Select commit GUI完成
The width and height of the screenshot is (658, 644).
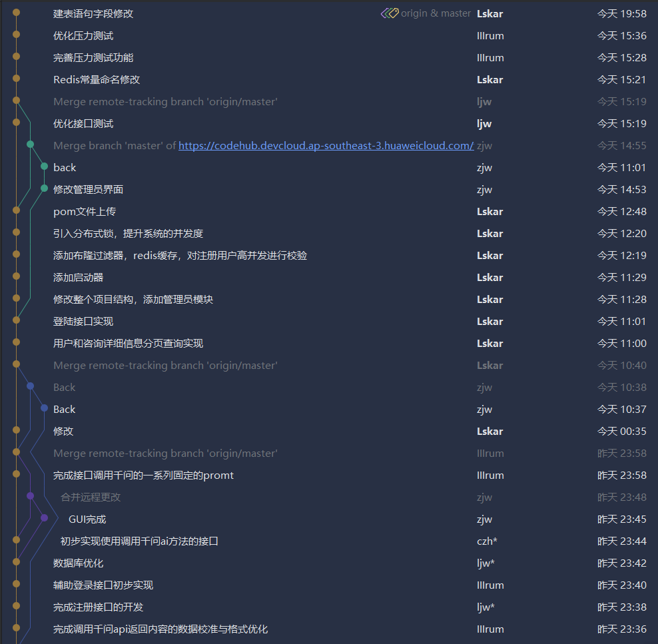click(x=87, y=519)
